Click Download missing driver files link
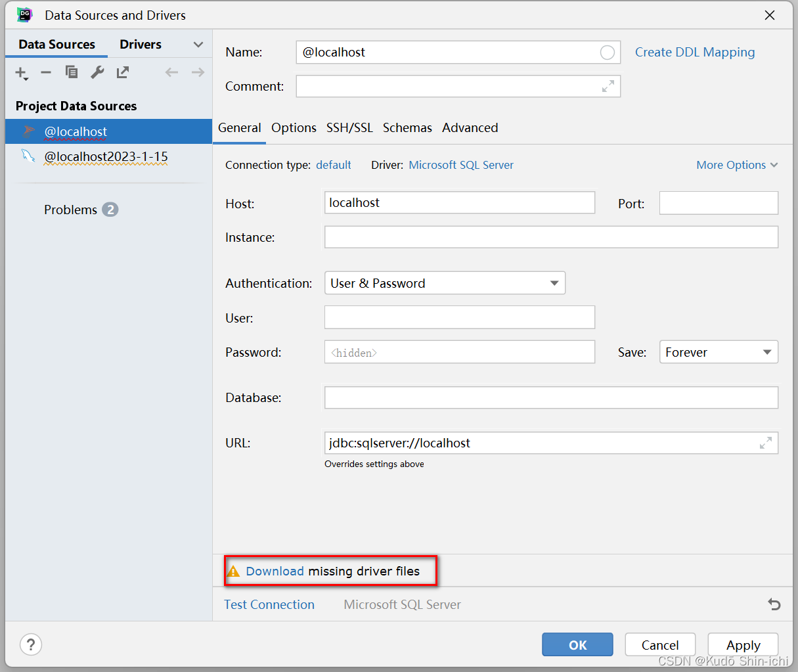The image size is (798, 672). (275, 571)
